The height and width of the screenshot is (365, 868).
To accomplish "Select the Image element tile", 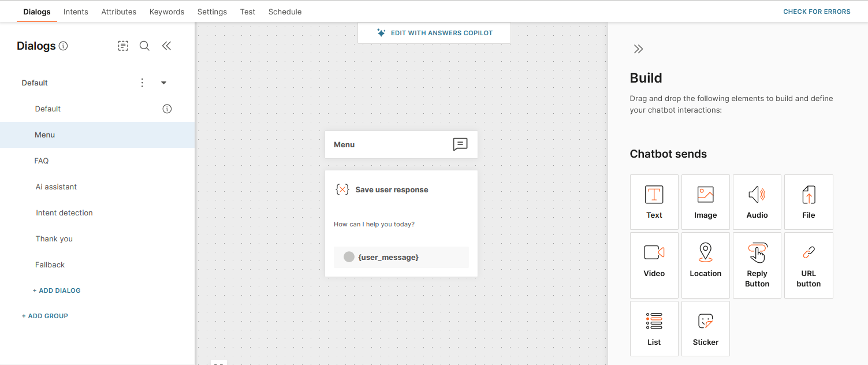I will coord(705,202).
